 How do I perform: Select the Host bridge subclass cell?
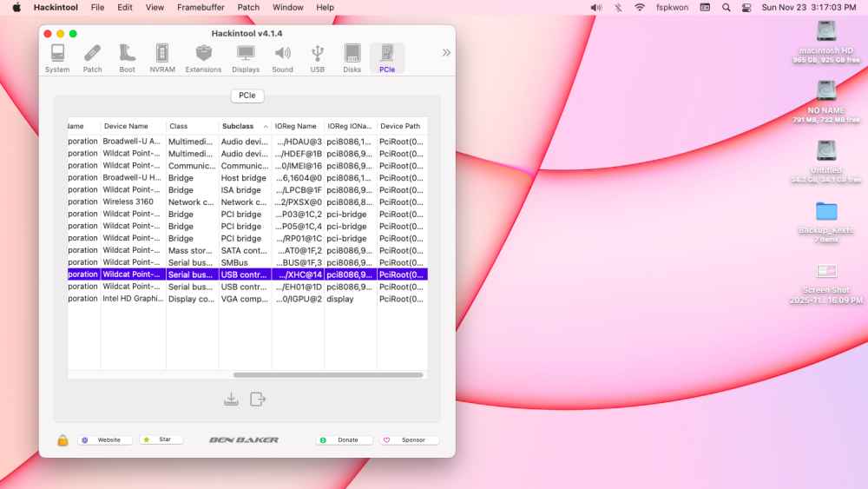click(244, 178)
